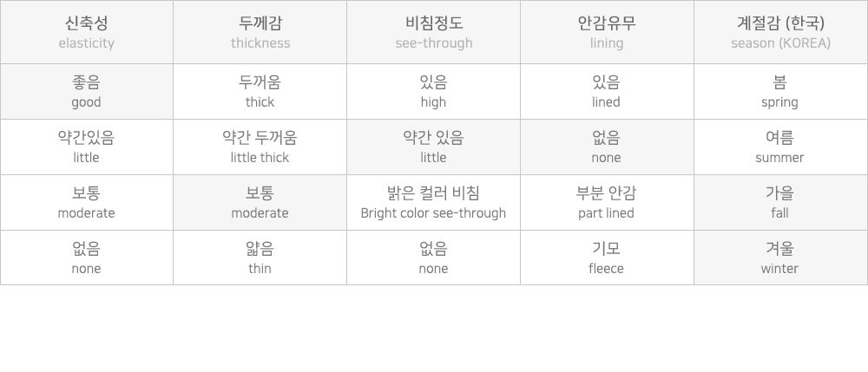Choose the 'part lined' cell

(607, 203)
